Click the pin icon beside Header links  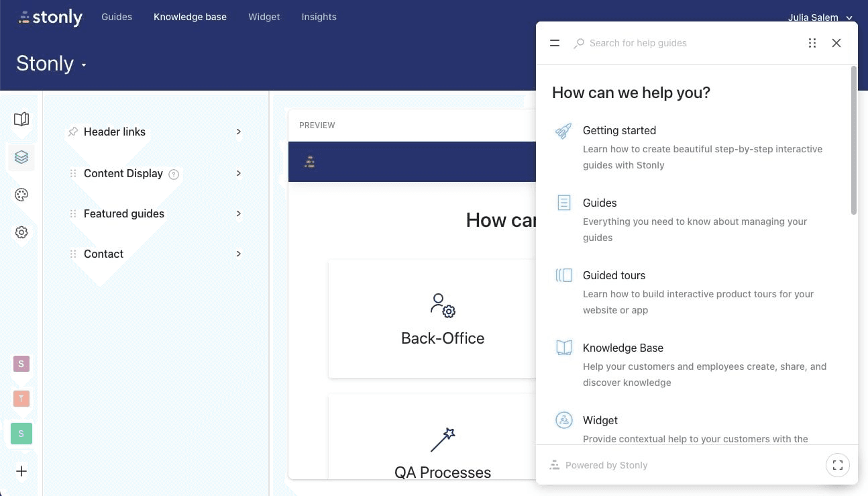pyautogui.click(x=73, y=132)
